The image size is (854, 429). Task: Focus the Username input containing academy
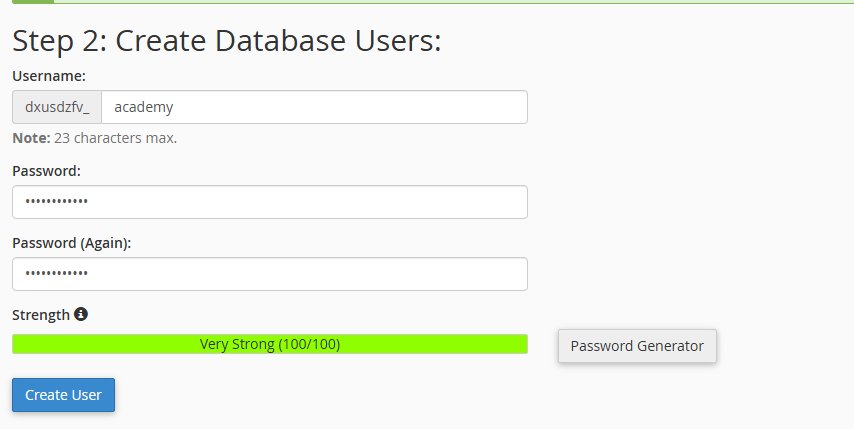[314, 107]
